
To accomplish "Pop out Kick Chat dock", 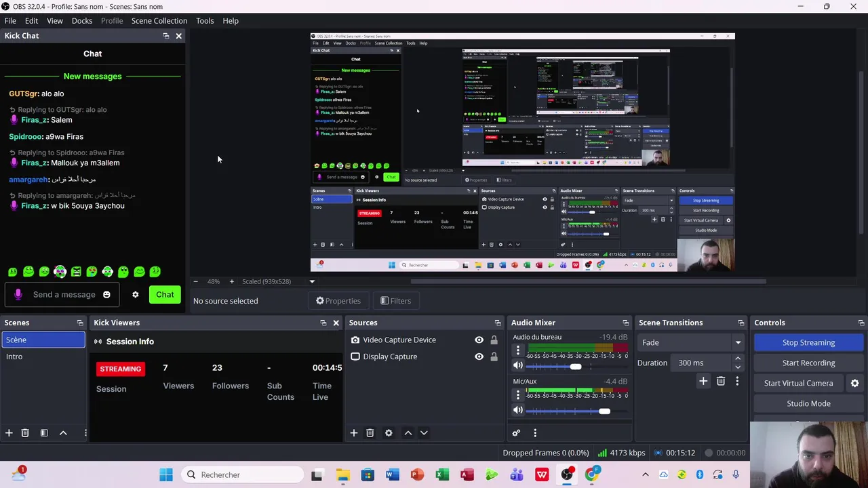I will click(166, 36).
